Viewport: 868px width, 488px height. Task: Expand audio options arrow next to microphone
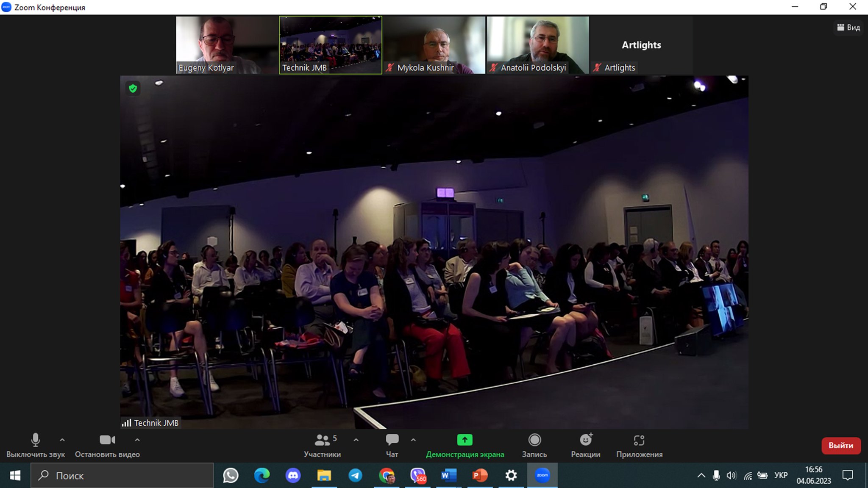click(x=62, y=440)
